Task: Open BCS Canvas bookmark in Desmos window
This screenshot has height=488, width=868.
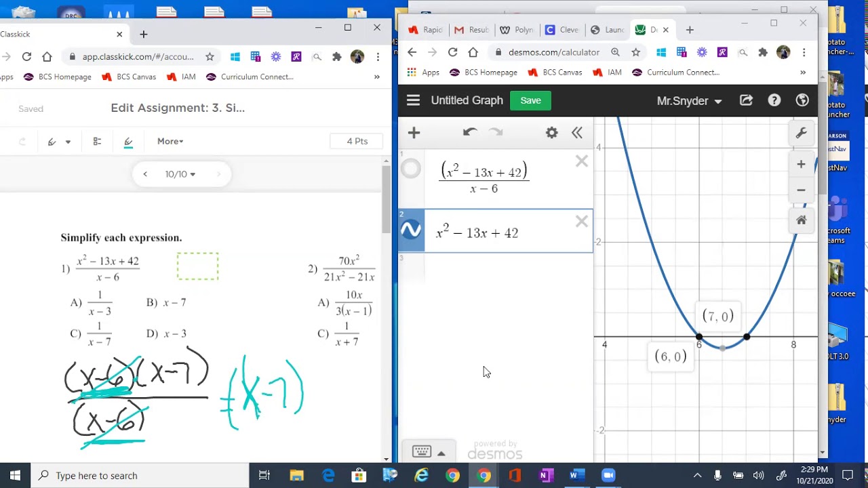Action: pos(555,72)
